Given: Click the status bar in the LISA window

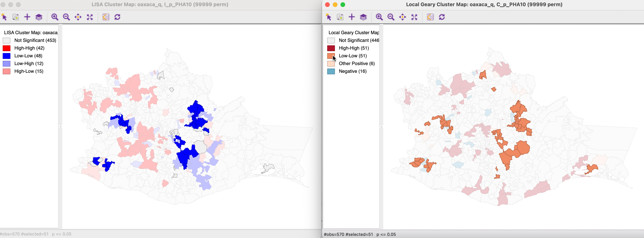Looking at the screenshot, I should tap(161, 234).
